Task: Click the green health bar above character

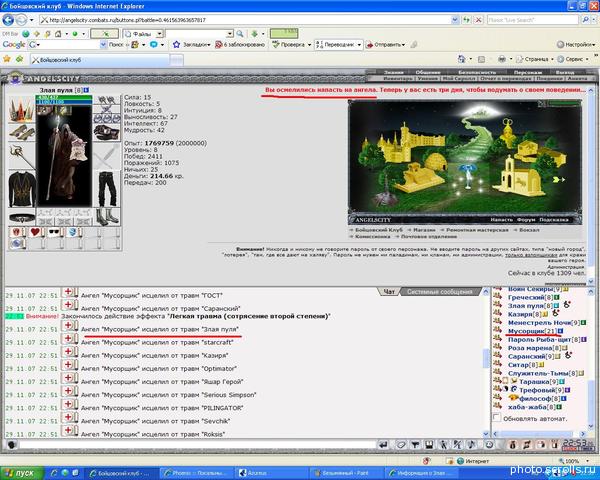Action: pyautogui.click(x=64, y=98)
